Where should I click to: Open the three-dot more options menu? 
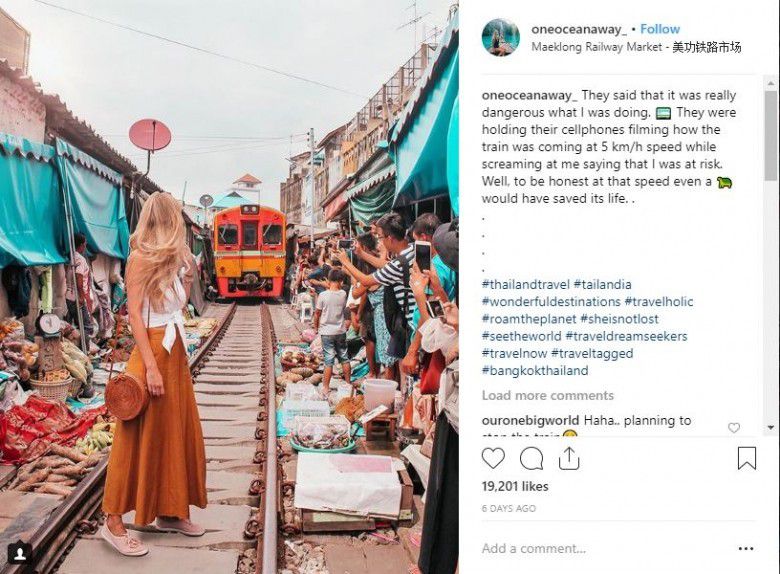746,548
